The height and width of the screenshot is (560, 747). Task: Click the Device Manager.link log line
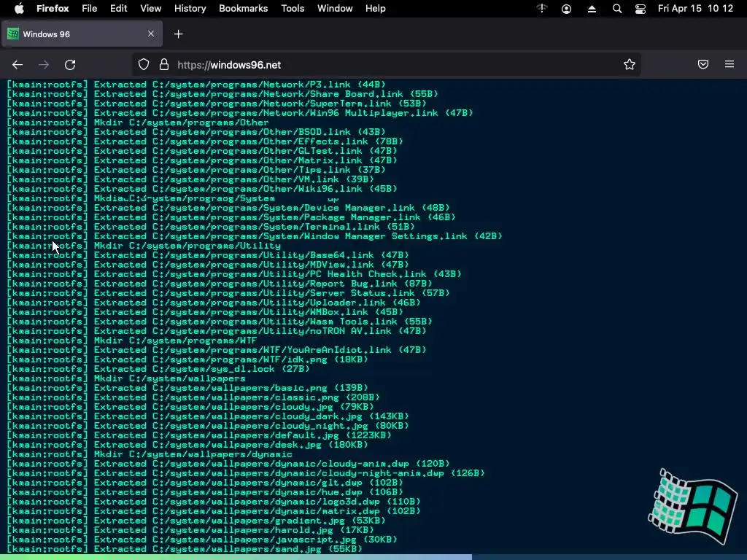pyautogui.click(x=228, y=208)
